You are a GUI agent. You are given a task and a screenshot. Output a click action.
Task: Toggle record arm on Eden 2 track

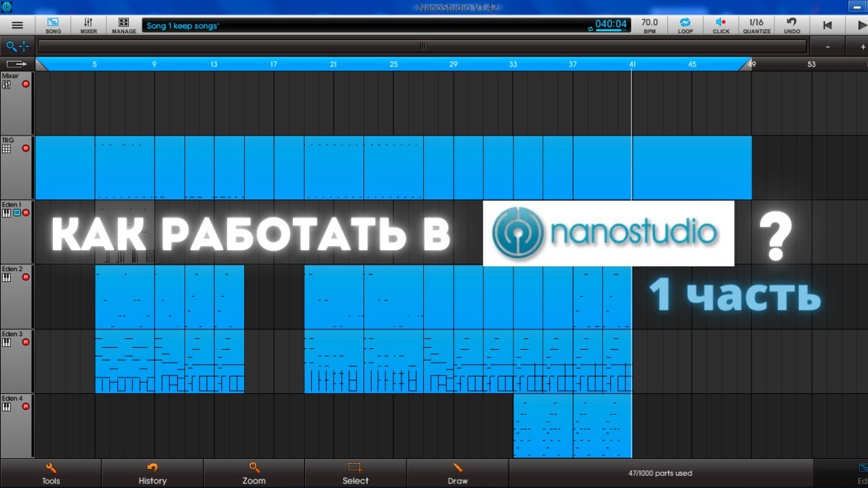[x=26, y=277]
